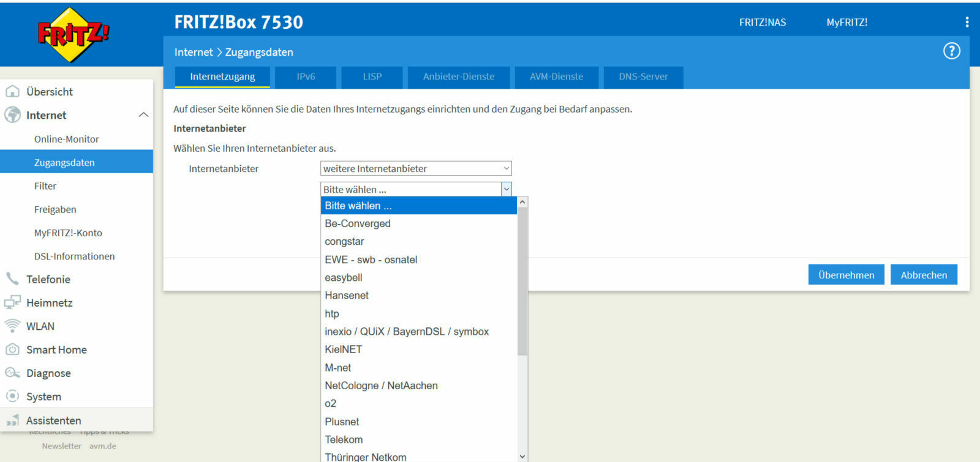The image size is (980, 462).
Task: Select 'Bitte wählen ...' in dropdown list
Action: coord(419,206)
